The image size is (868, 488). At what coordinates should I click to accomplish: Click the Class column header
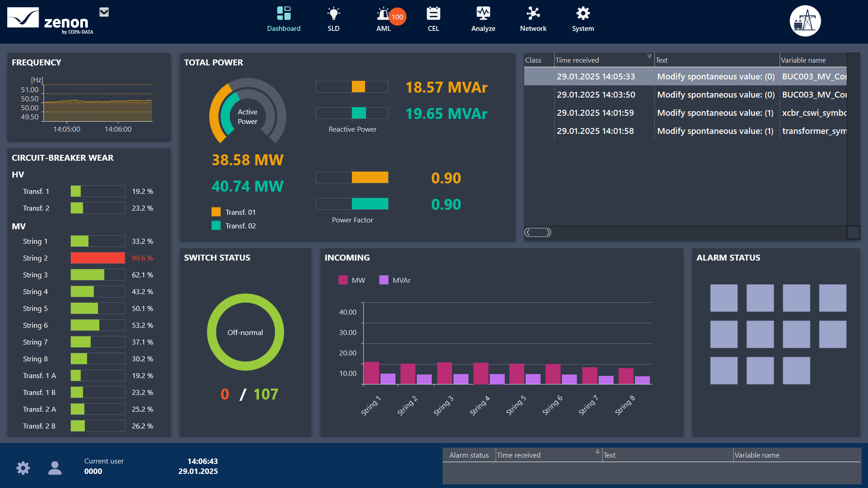click(x=539, y=60)
